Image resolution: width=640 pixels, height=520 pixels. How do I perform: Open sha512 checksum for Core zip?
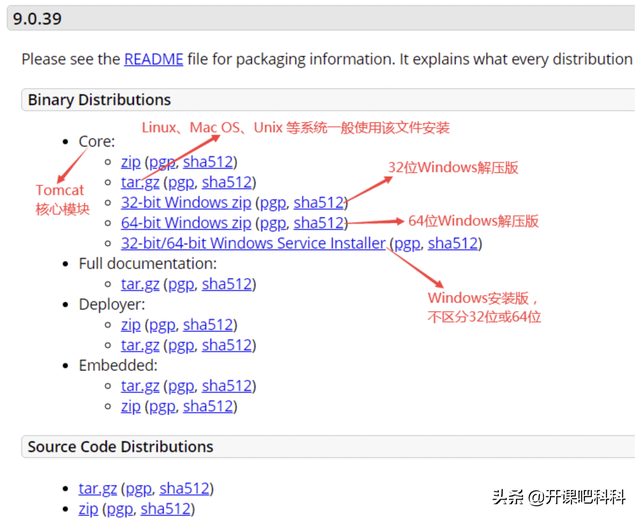[208, 162]
